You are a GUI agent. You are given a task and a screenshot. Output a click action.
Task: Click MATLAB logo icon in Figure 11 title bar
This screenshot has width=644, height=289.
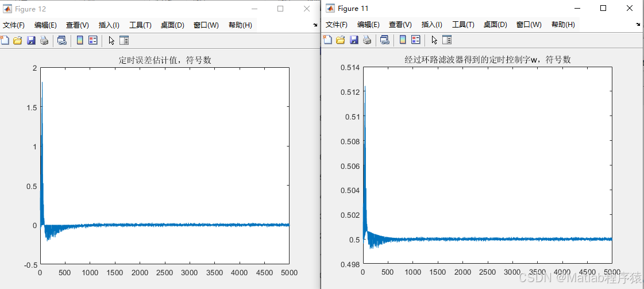tap(330, 8)
